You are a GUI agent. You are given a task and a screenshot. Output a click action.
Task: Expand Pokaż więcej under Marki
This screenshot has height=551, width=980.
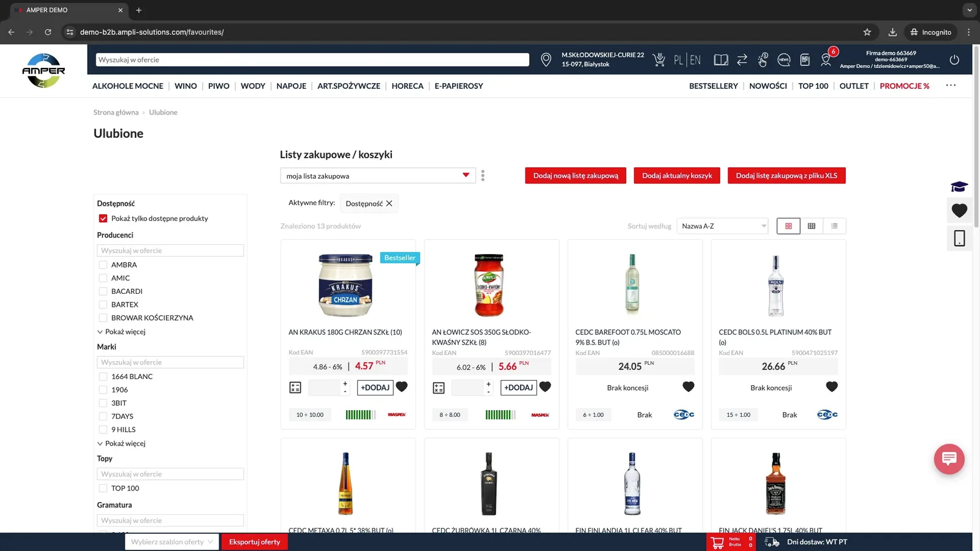pos(121,443)
